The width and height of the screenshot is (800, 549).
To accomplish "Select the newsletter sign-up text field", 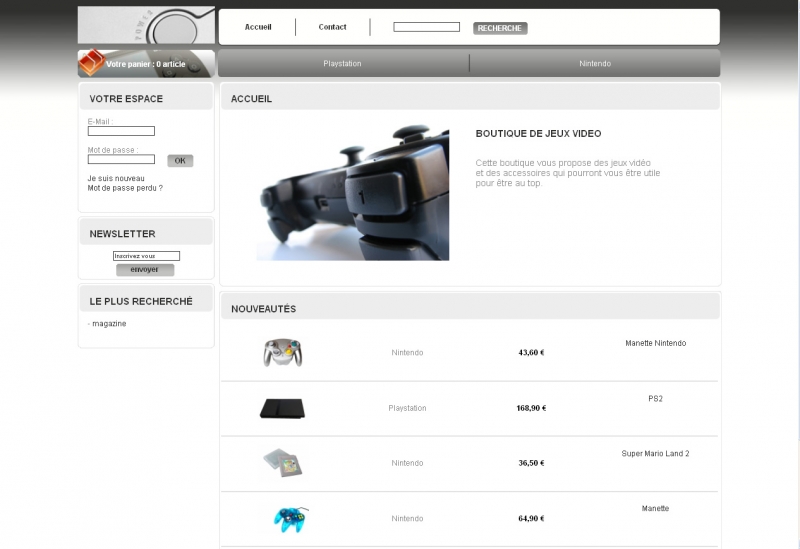I will pyautogui.click(x=146, y=256).
